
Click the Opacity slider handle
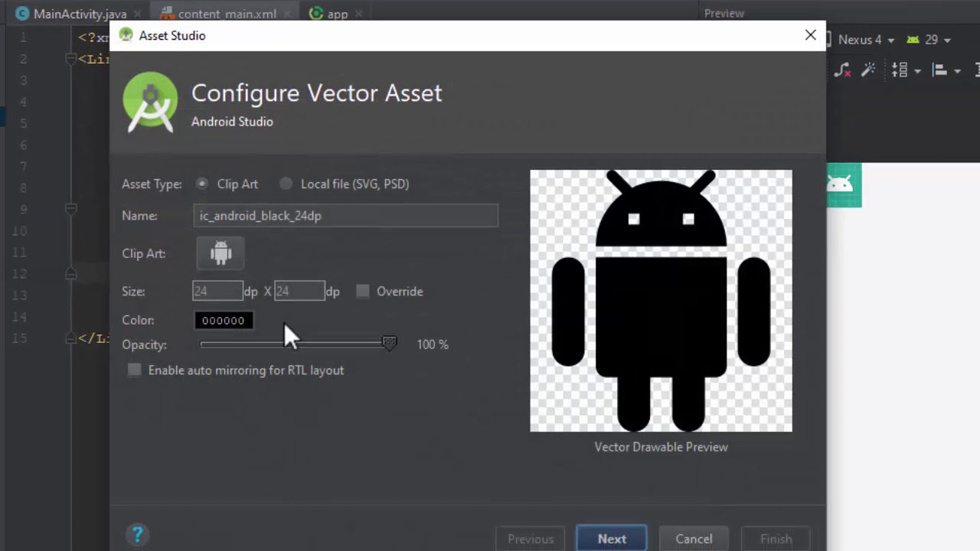pyautogui.click(x=389, y=344)
